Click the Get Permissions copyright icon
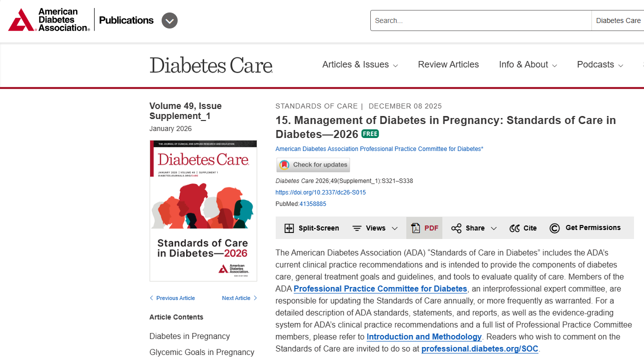Screen dimensions: 644x363 tap(554, 228)
